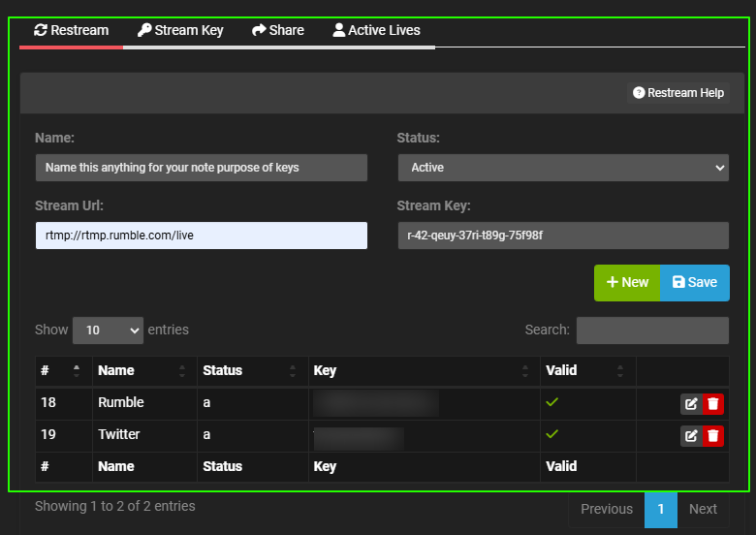Viewport: 756px width, 535px height.
Task: Expand the Status dropdown showing Active
Action: 562,168
